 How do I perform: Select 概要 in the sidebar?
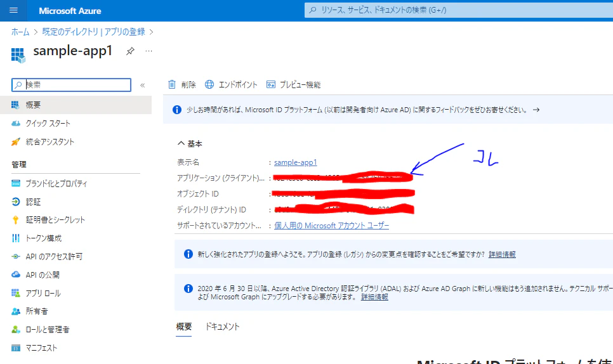(x=76, y=105)
